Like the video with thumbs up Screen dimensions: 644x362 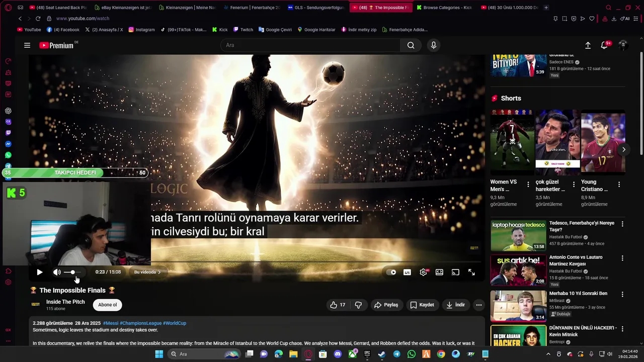pyautogui.click(x=338, y=305)
